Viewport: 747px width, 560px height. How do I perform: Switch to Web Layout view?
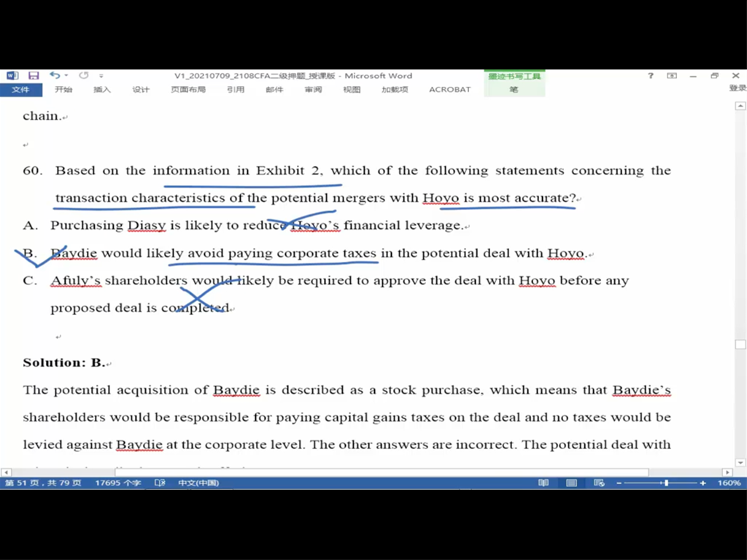tap(599, 483)
